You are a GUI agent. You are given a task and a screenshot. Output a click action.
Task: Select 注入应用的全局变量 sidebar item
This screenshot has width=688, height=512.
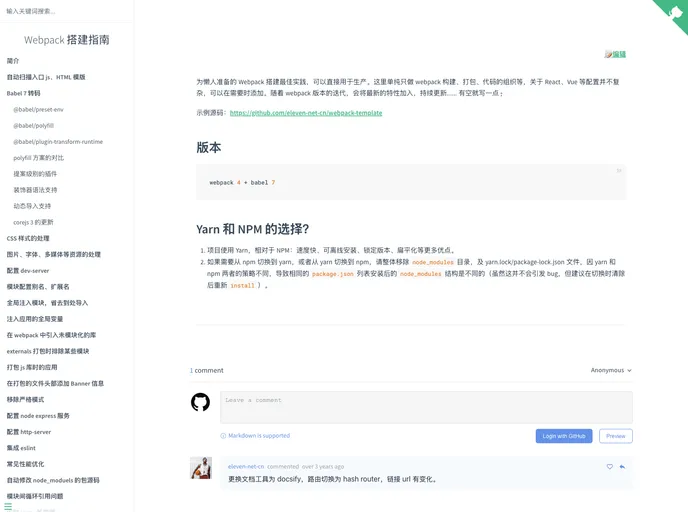point(35,319)
